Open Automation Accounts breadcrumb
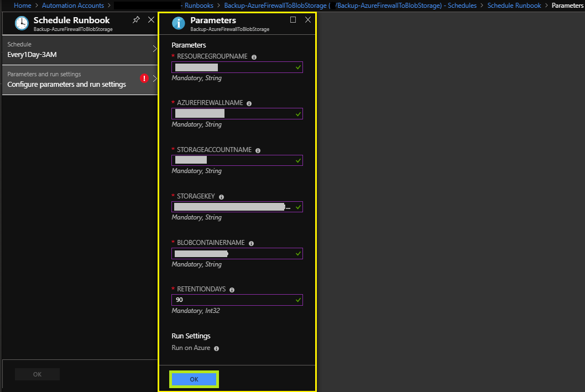 tap(73, 6)
